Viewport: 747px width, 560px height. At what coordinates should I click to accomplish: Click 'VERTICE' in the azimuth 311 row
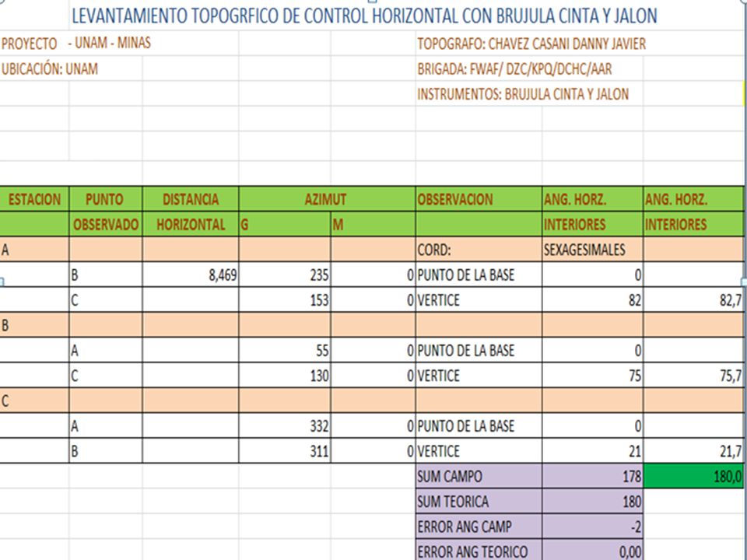pyautogui.click(x=479, y=451)
